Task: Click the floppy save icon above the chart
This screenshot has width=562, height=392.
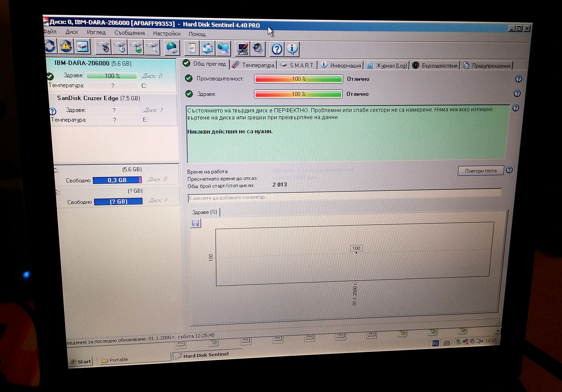Action: pyautogui.click(x=196, y=223)
